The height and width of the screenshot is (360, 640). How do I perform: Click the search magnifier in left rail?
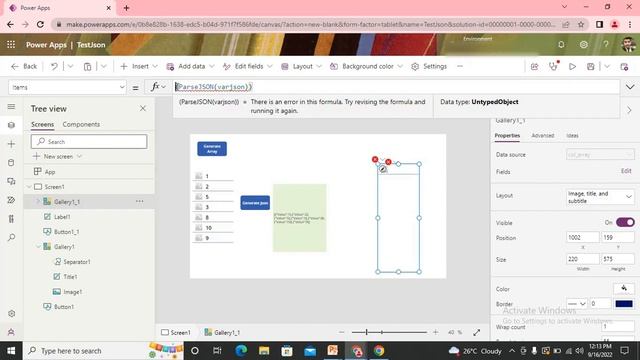click(11, 237)
